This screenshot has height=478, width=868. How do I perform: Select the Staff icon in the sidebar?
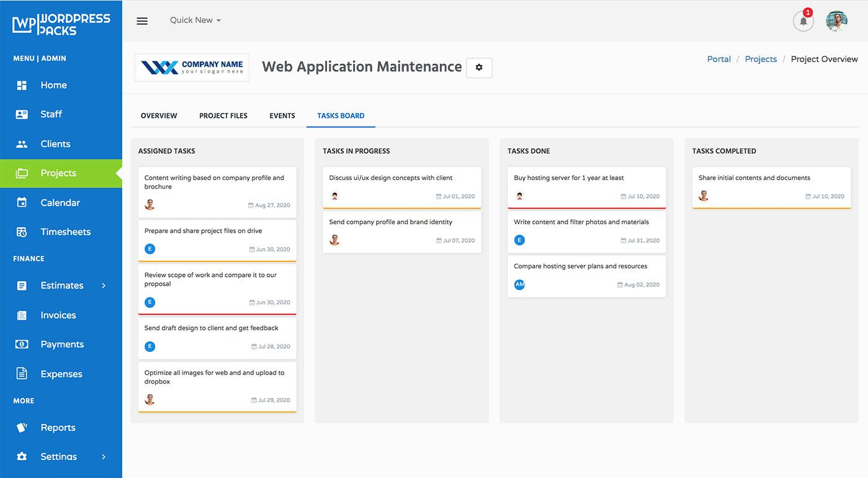tap(22, 114)
